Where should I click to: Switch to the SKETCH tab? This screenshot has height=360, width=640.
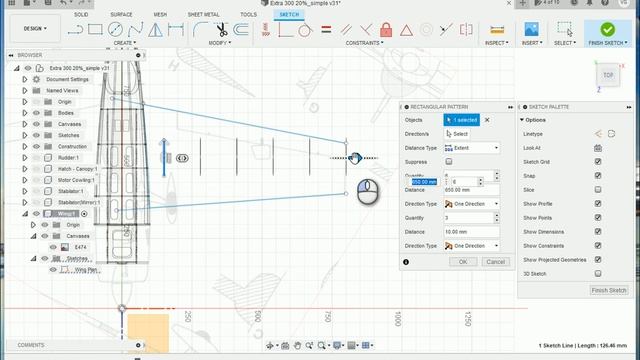pos(289,14)
